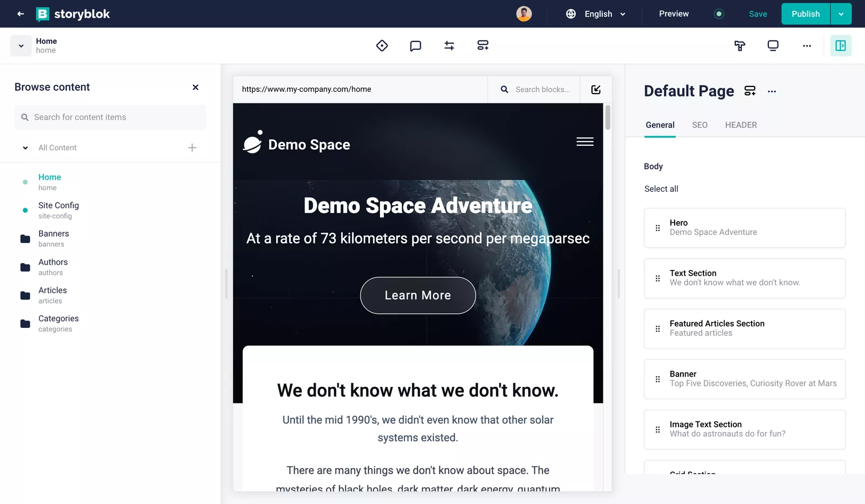Switch to the SEO tab
The image size is (865, 504).
[x=700, y=125]
